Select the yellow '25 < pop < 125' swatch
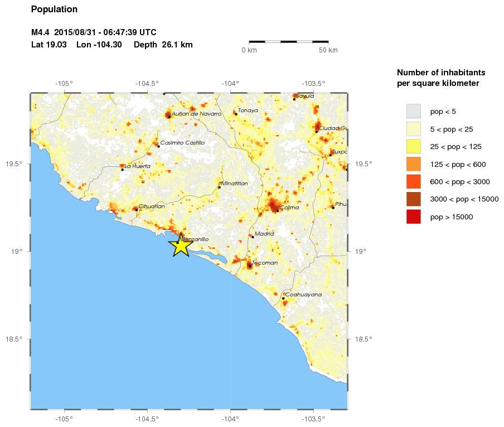 (413, 146)
